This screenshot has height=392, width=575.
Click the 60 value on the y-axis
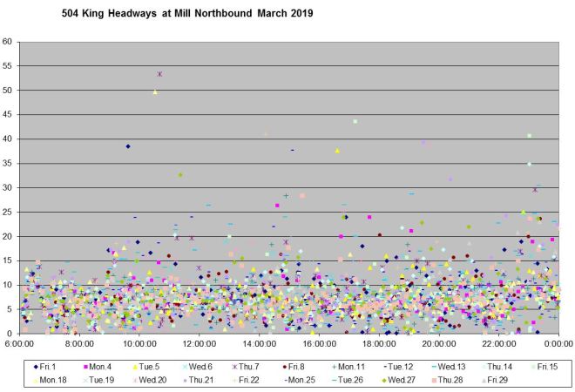[7, 42]
